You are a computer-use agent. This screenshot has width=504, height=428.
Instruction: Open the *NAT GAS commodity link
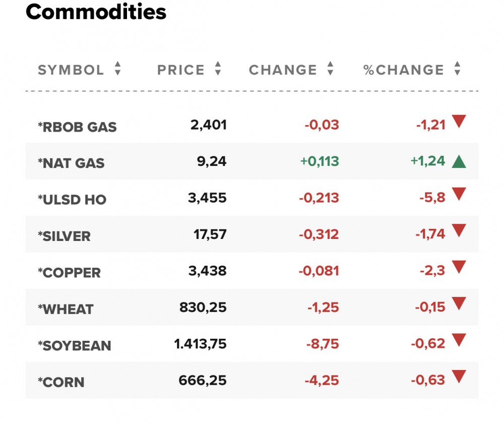coord(71,163)
